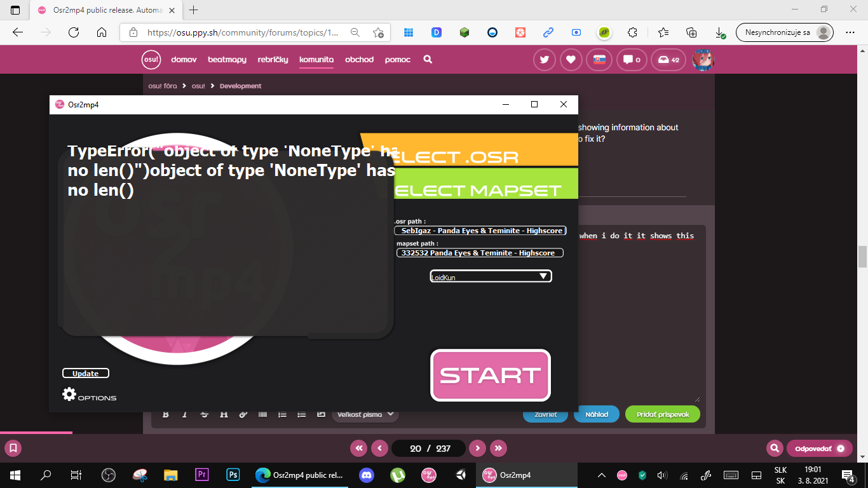Open the beatmapy menu item
This screenshot has height=488, width=868.
pos(227,60)
